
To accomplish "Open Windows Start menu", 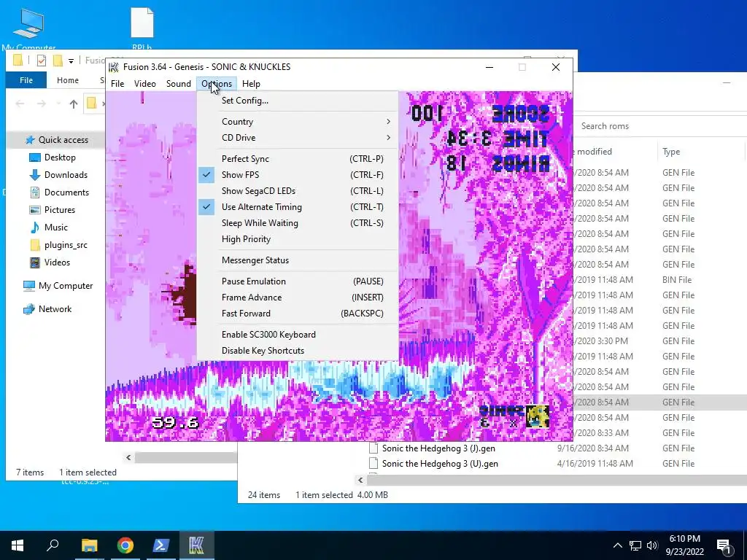I will point(18,545).
